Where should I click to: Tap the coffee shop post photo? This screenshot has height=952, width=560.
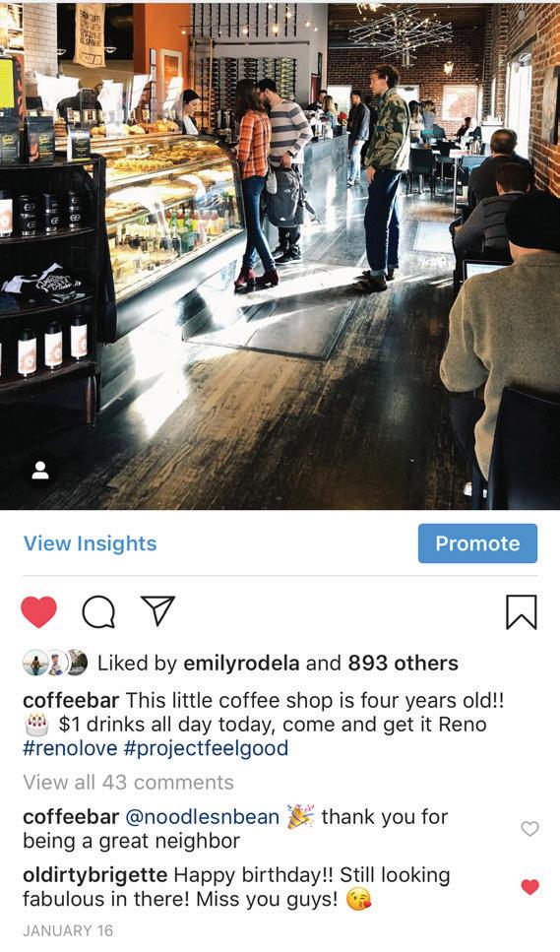(x=280, y=256)
